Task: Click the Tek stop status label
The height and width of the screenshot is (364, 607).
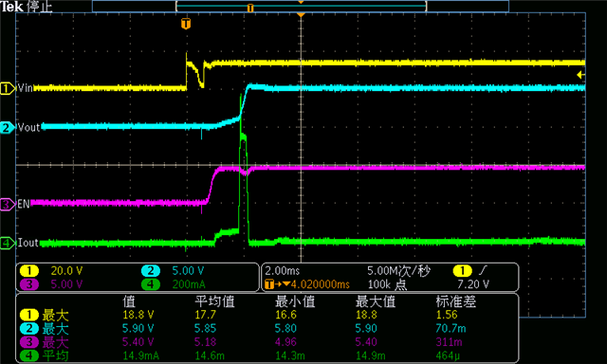Action: point(27,7)
